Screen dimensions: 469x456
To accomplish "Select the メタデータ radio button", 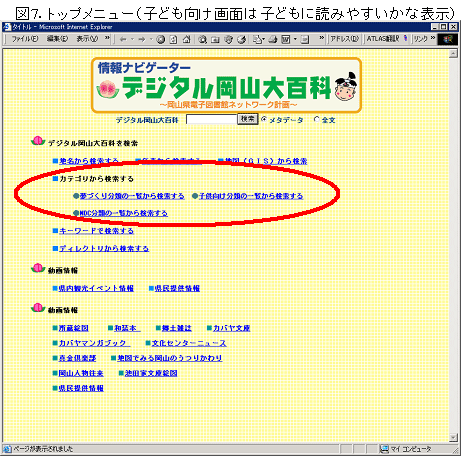I will point(264,119).
